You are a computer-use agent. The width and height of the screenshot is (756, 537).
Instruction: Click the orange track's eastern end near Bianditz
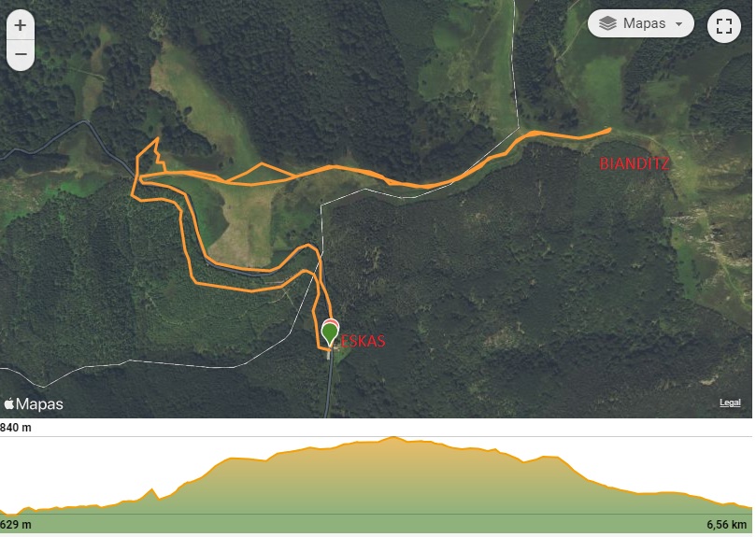click(x=609, y=129)
